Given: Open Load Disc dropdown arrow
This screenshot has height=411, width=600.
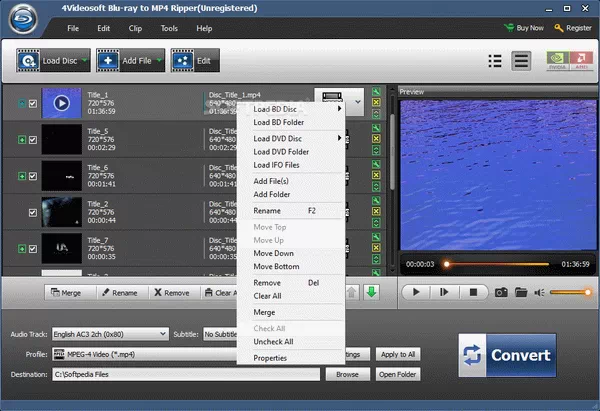Looking at the screenshot, I should [85, 60].
